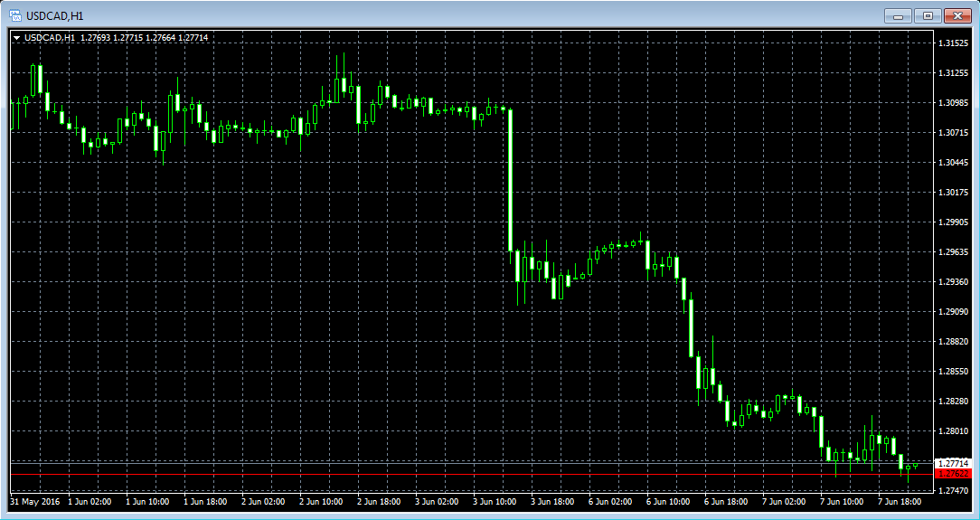
Task: Click the OHLC values 1.27693 1.27715 1.27664 1.27714
Action: [145, 38]
